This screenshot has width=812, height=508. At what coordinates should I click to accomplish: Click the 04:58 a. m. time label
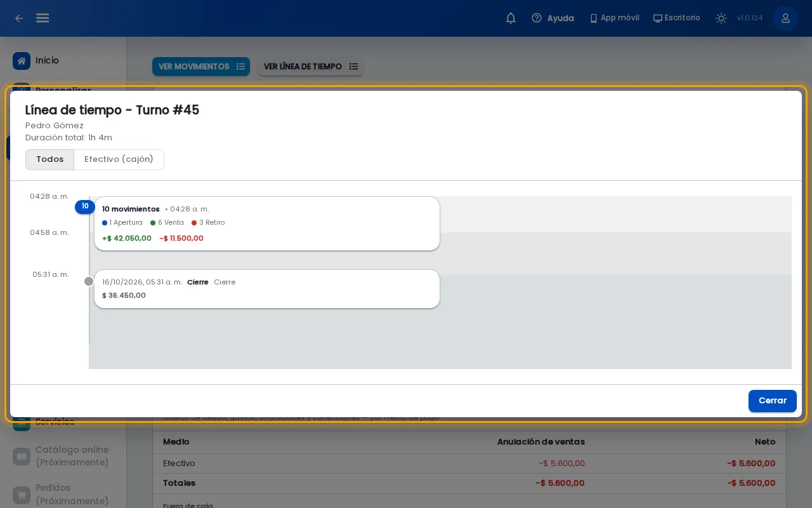[49, 233]
